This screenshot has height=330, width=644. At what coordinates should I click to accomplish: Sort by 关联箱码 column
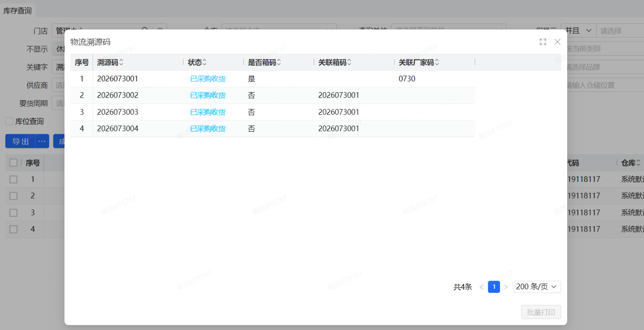coord(349,62)
